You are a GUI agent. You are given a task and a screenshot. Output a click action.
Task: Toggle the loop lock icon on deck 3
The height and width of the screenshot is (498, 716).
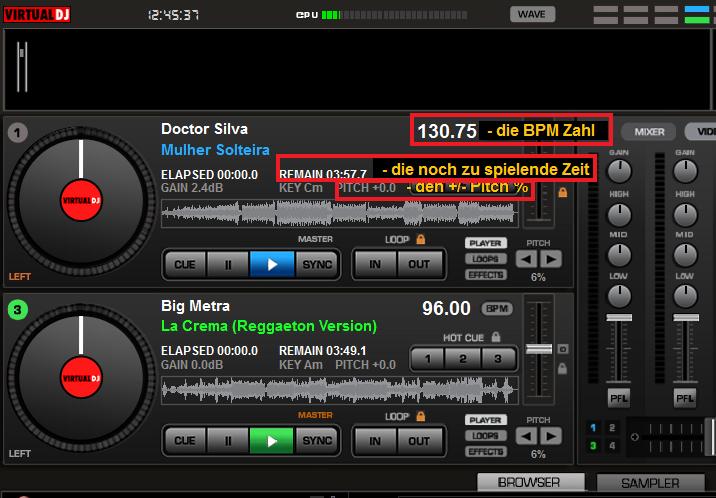click(x=421, y=416)
